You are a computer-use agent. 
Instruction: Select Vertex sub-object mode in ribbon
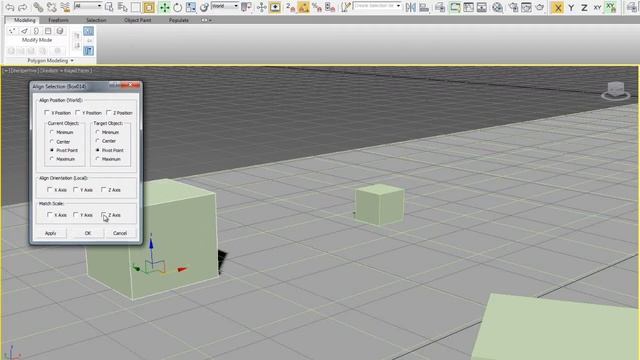(12, 31)
